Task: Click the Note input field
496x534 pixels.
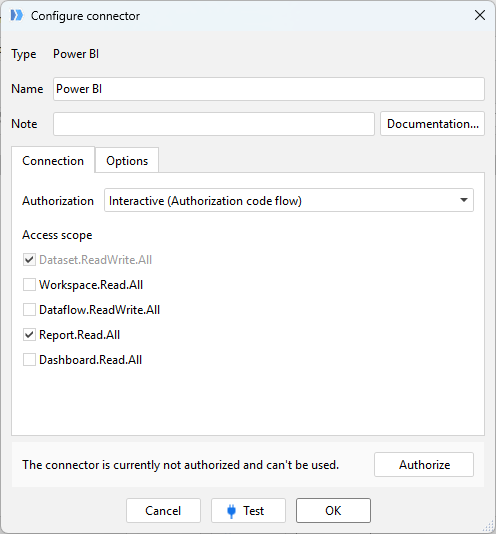Action: (214, 124)
